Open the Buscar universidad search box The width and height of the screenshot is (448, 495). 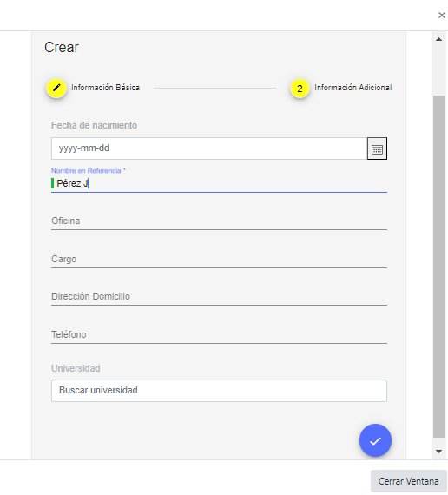(x=219, y=391)
